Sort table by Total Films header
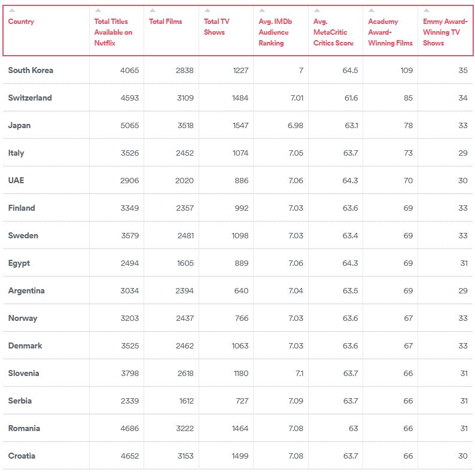 pyautogui.click(x=165, y=22)
